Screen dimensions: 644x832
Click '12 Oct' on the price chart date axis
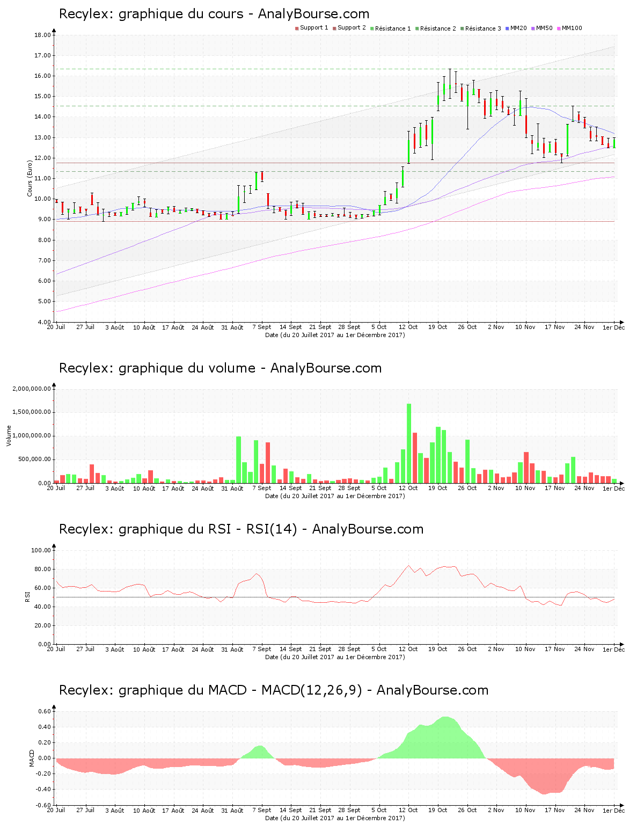pyautogui.click(x=408, y=327)
